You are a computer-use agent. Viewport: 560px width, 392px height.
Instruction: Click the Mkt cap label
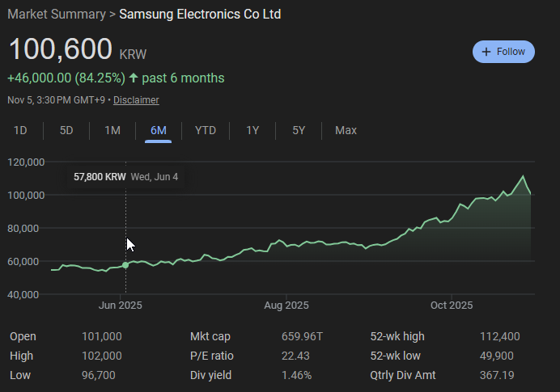pos(210,336)
